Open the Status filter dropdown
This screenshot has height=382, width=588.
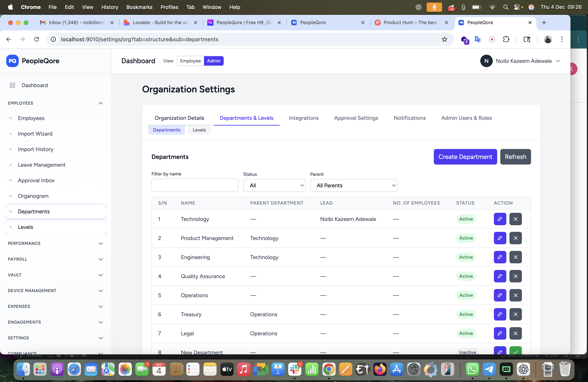(x=274, y=185)
